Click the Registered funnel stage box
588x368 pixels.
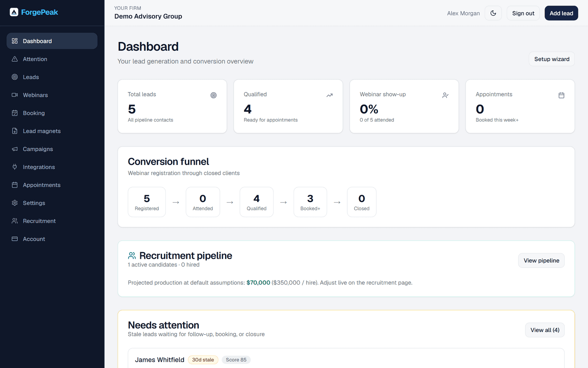coord(147,202)
